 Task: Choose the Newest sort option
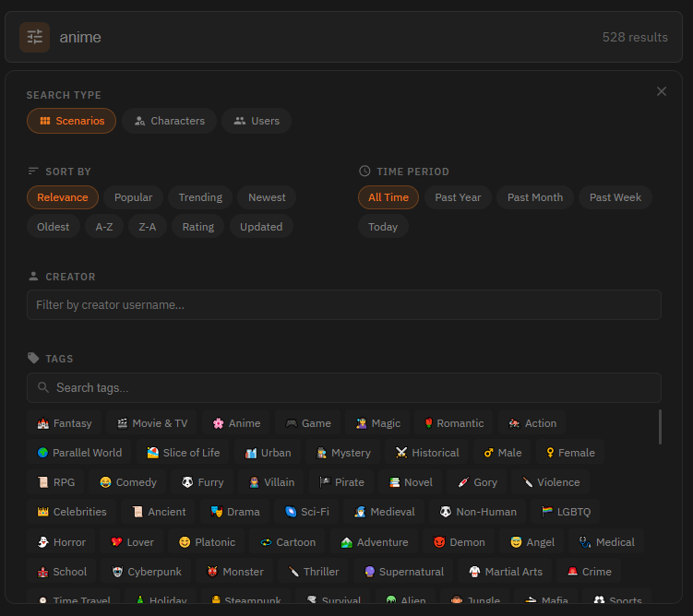(x=267, y=197)
